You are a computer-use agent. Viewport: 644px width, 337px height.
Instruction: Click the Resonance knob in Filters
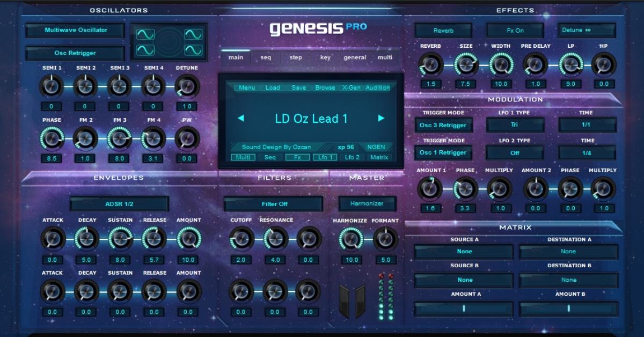tap(275, 238)
